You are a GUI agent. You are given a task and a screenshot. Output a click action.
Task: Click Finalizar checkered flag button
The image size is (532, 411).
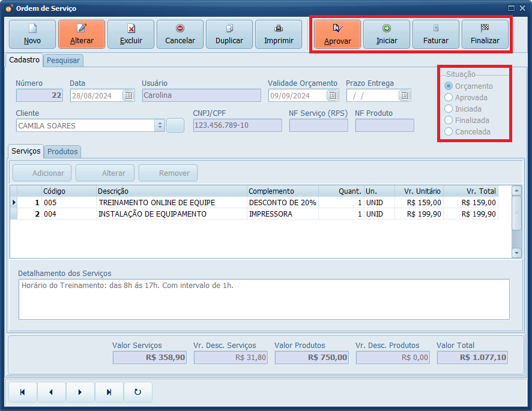pos(485,34)
